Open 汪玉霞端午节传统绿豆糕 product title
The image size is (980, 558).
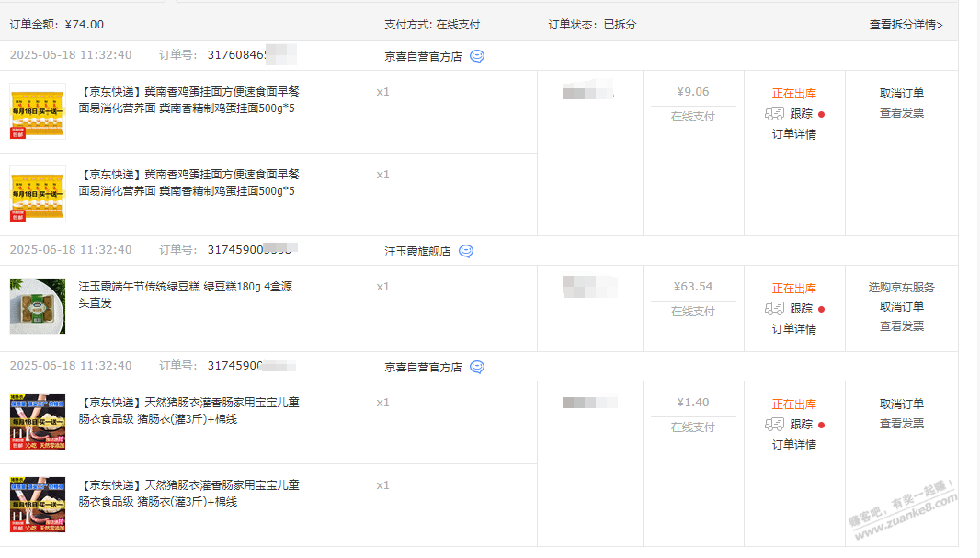186,295
